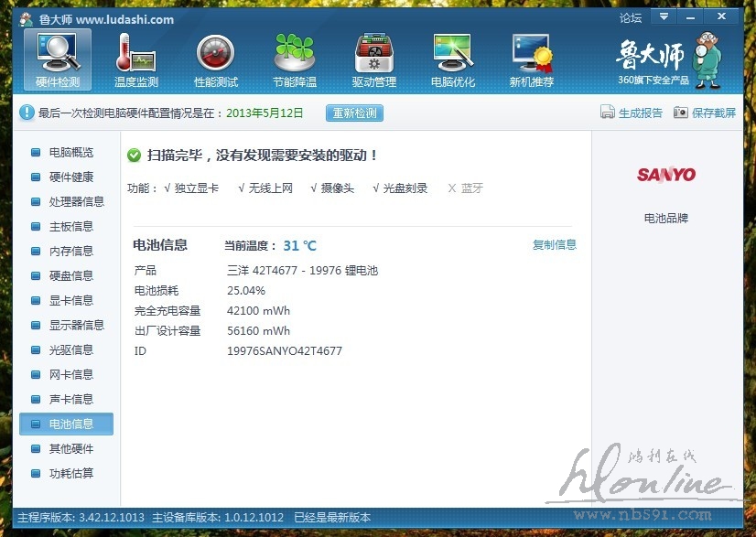Select the 节能降温 clover icon
Image resolution: width=756 pixels, height=537 pixels.
tap(295, 53)
